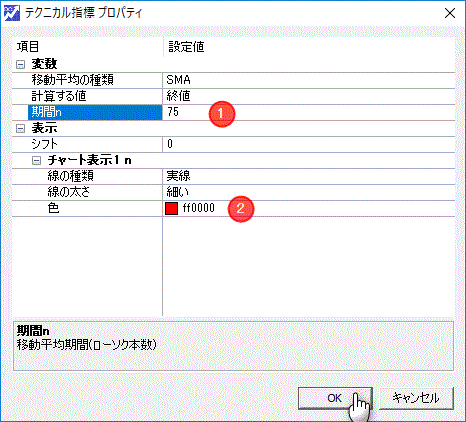The width and height of the screenshot is (466, 422).
Task: Select the 期間n value field showing 75
Action: (x=309, y=112)
